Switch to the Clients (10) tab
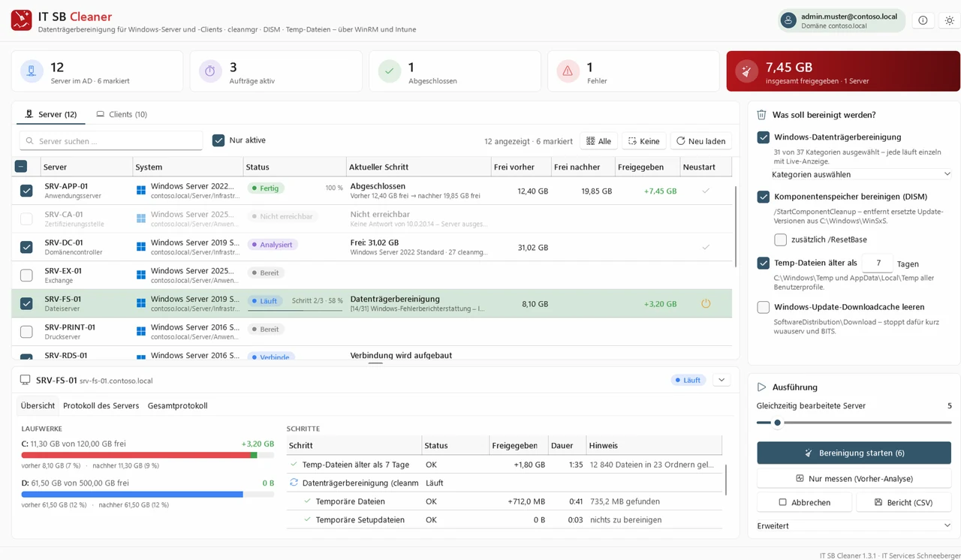 (x=122, y=114)
